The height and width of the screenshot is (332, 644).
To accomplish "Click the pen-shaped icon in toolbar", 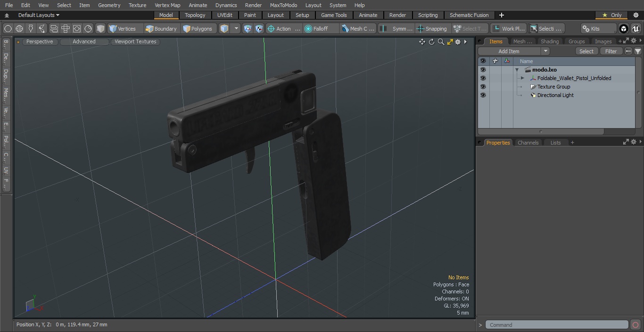I will click(x=31, y=29).
